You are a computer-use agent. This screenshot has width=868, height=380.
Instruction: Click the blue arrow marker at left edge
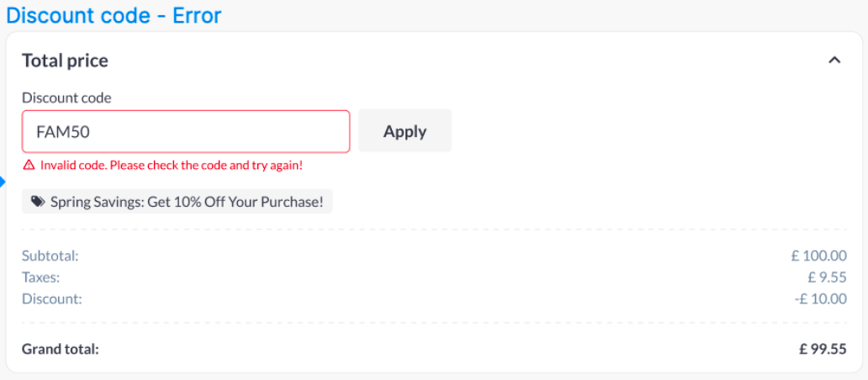pos(3,182)
